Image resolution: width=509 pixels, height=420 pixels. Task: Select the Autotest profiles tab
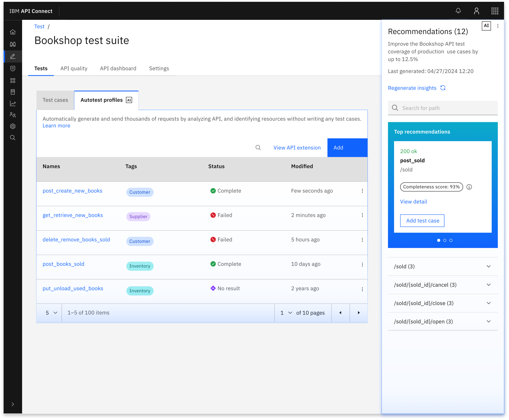[106, 100]
